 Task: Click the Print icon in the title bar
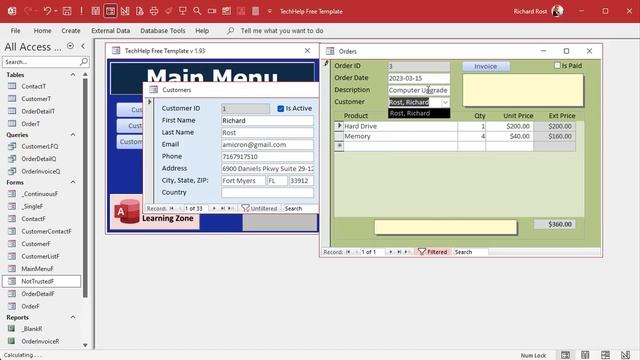154,11
